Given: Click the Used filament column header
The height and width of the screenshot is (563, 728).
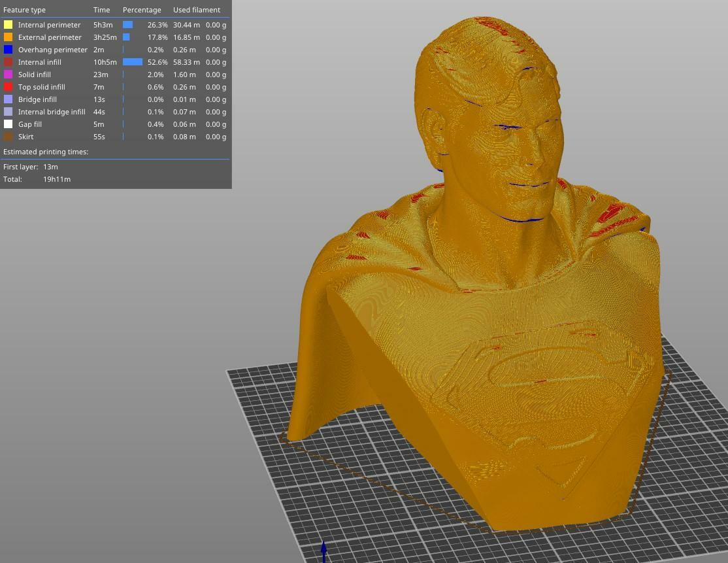Looking at the screenshot, I should pos(196,10).
